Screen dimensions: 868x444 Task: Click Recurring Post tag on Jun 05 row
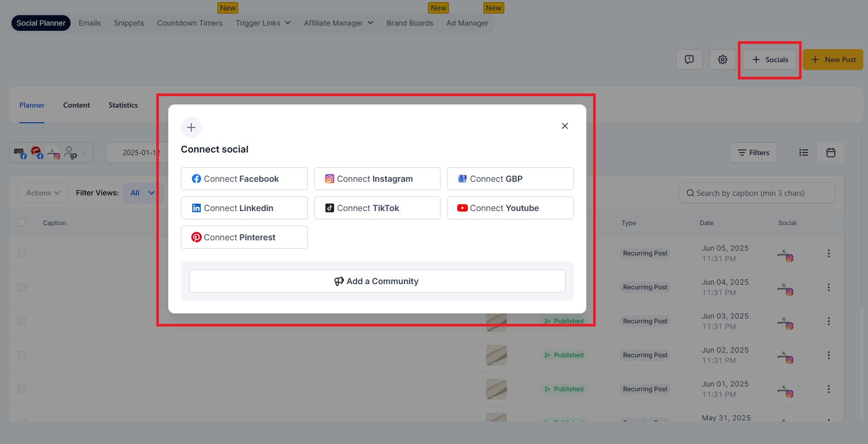645,253
